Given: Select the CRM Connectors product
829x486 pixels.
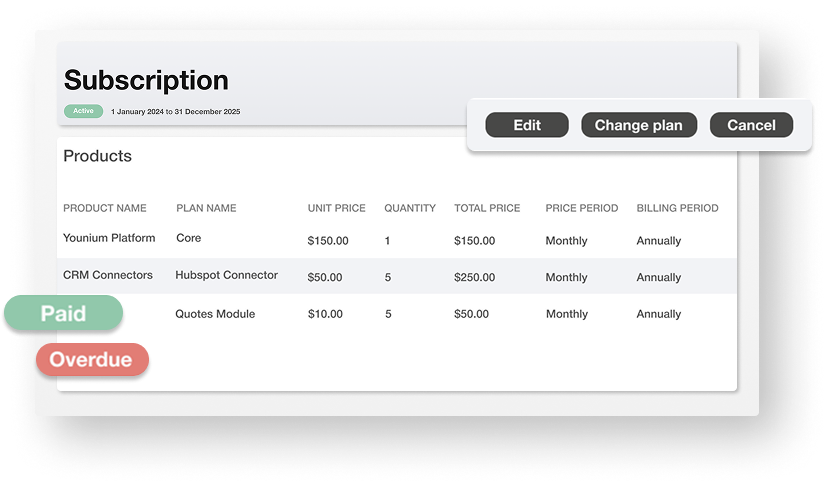Looking at the screenshot, I should point(108,275).
